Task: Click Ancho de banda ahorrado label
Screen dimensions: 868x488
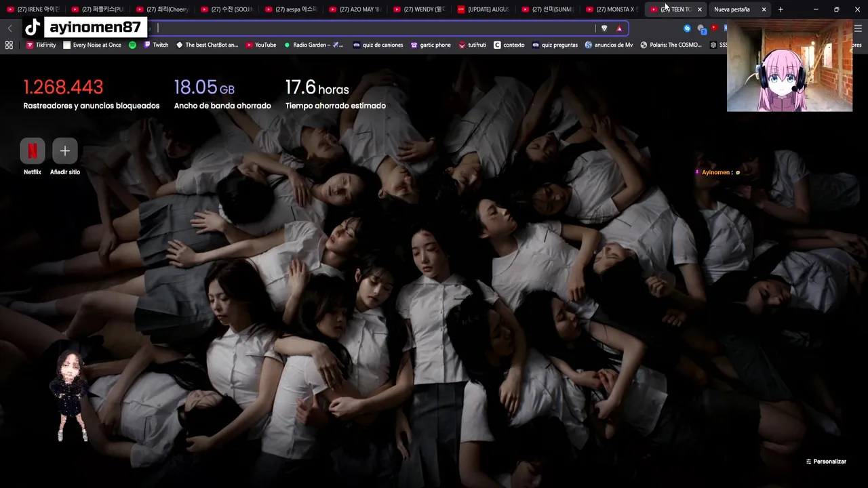Action: coord(222,106)
